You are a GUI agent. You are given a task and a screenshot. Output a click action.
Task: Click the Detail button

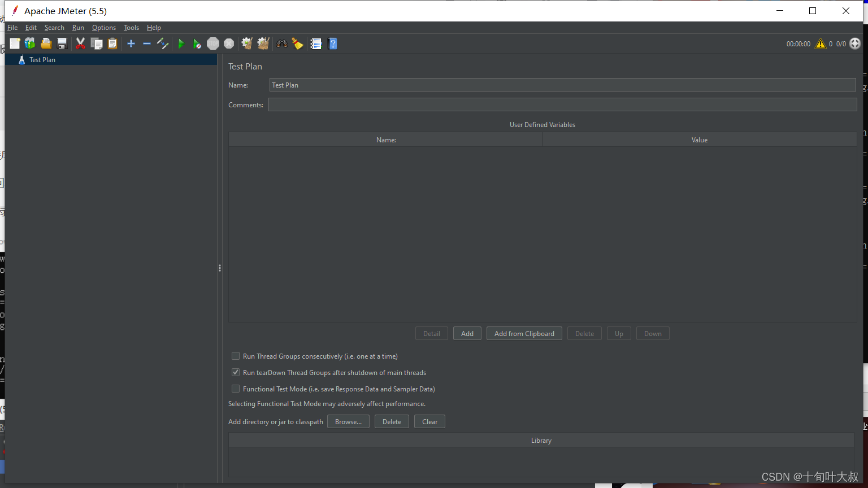(432, 333)
